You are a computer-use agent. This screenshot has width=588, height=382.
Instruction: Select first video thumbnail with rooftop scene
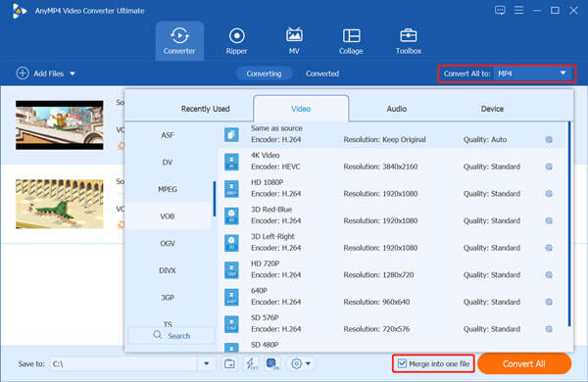[x=59, y=124]
